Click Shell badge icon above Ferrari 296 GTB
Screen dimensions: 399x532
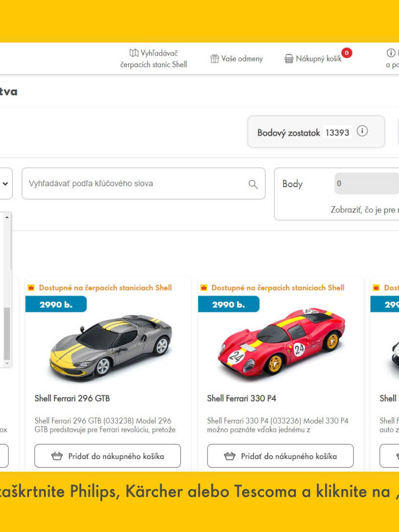[x=31, y=288]
